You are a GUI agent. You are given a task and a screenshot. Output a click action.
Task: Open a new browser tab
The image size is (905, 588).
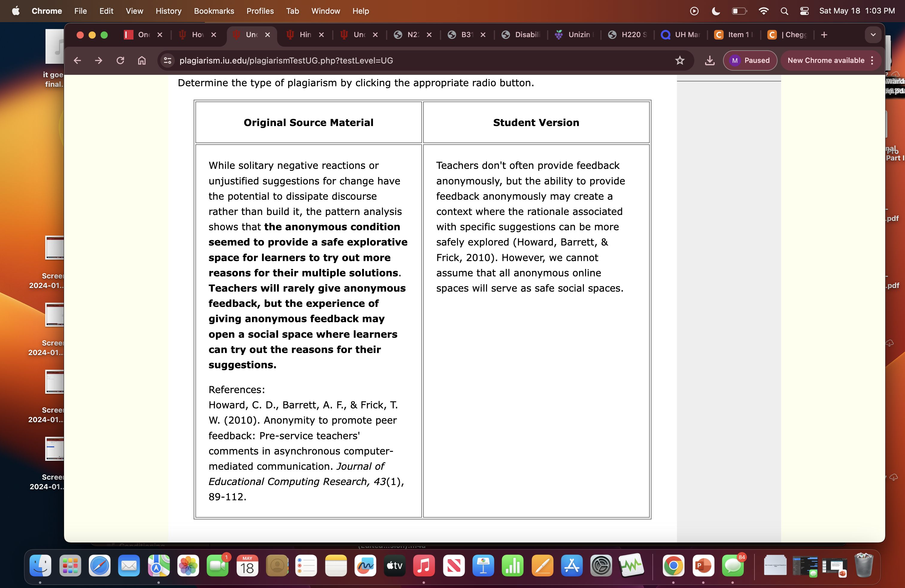[x=824, y=35]
